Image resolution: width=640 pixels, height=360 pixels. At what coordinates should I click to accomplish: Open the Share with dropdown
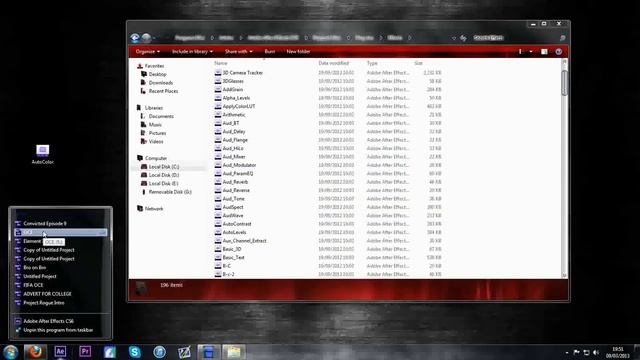pyautogui.click(x=238, y=52)
